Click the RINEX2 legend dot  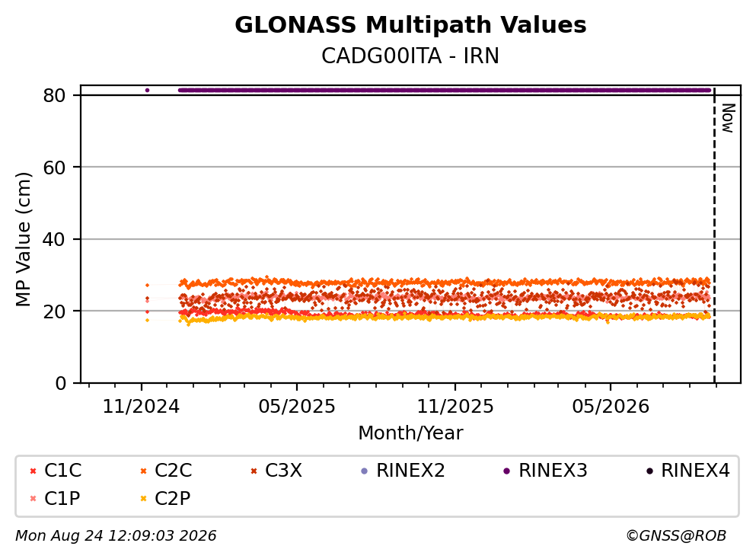[365, 471]
